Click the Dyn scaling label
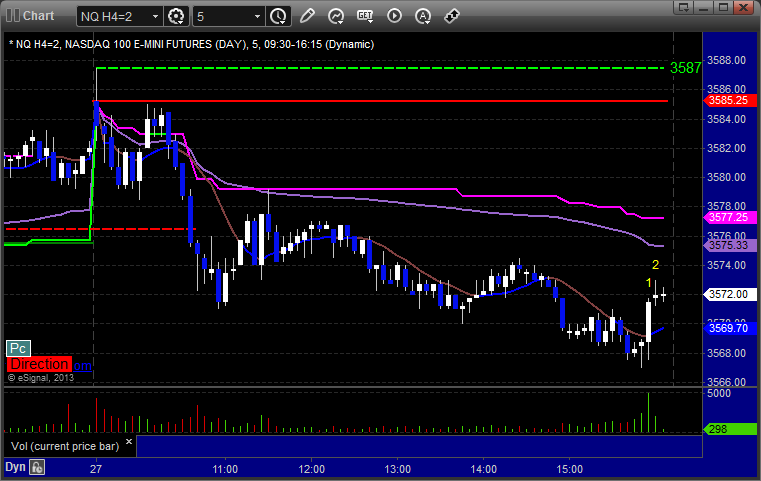The height and width of the screenshot is (481, 761). [x=15, y=467]
